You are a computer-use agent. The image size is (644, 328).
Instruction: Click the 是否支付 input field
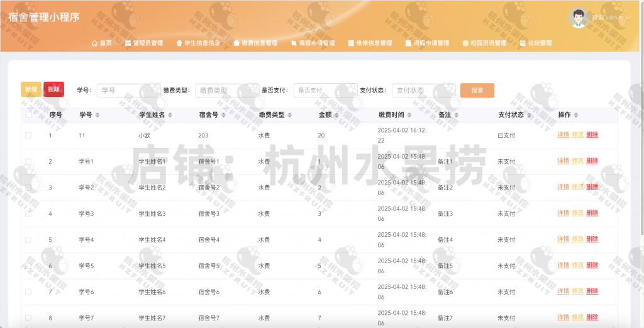326,91
